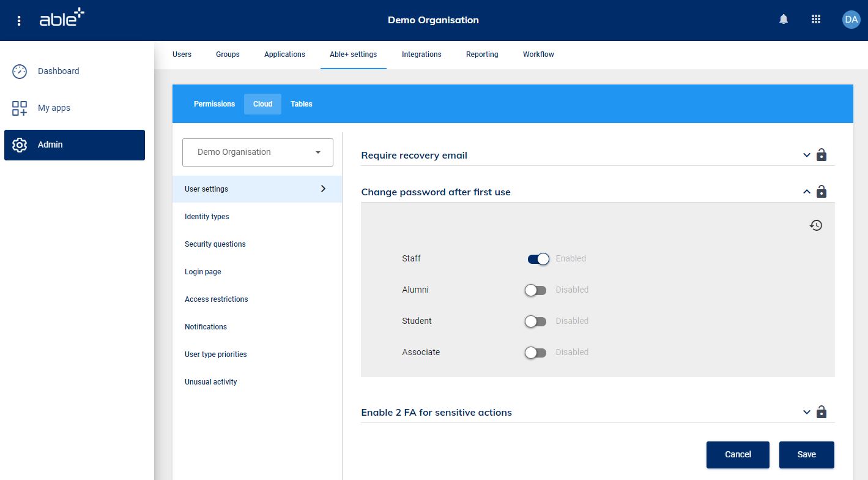Screen dimensions: 868x480
Task: Expand the Require recovery email section
Action: [x=806, y=155]
